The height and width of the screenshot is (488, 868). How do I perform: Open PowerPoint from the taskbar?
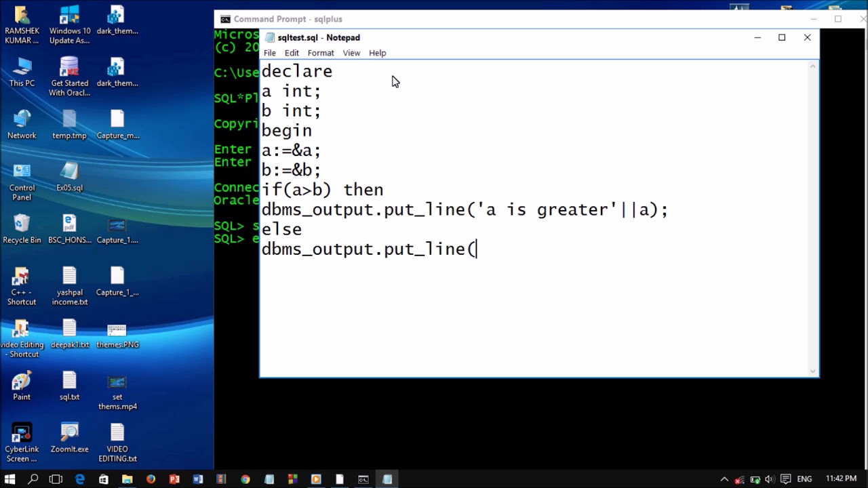coord(174,479)
